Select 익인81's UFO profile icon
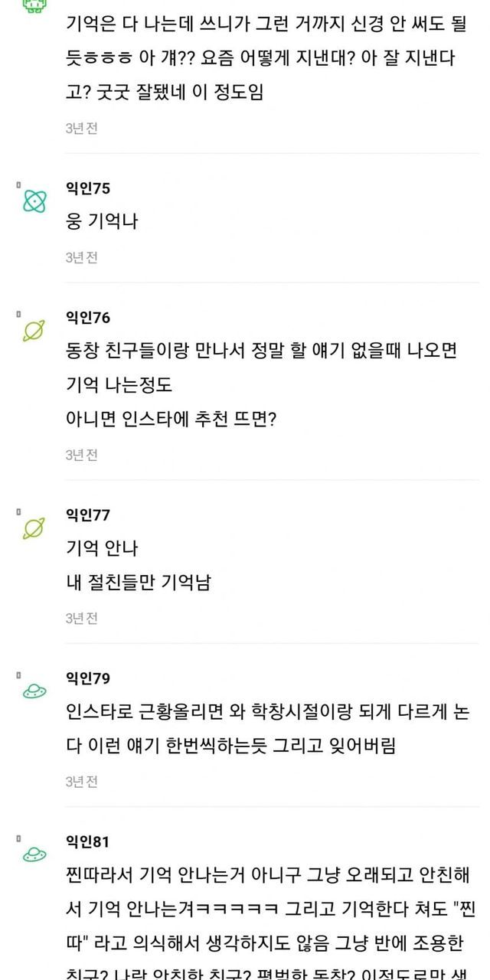490x980 pixels. click(x=34, y=854)
